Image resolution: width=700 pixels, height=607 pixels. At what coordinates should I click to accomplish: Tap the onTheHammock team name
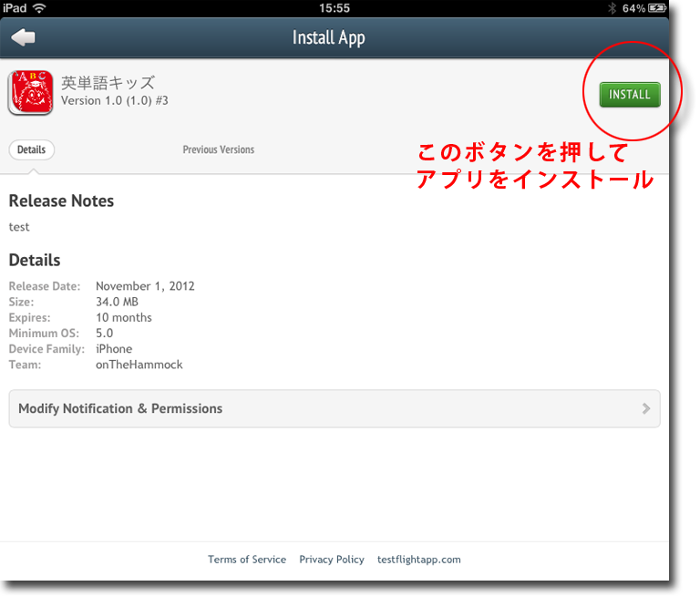139,365
